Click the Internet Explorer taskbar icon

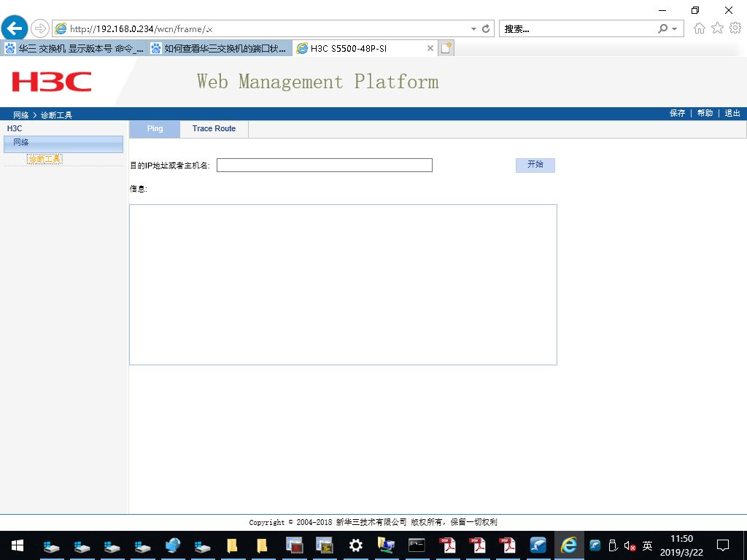click(x=569, y=545)
